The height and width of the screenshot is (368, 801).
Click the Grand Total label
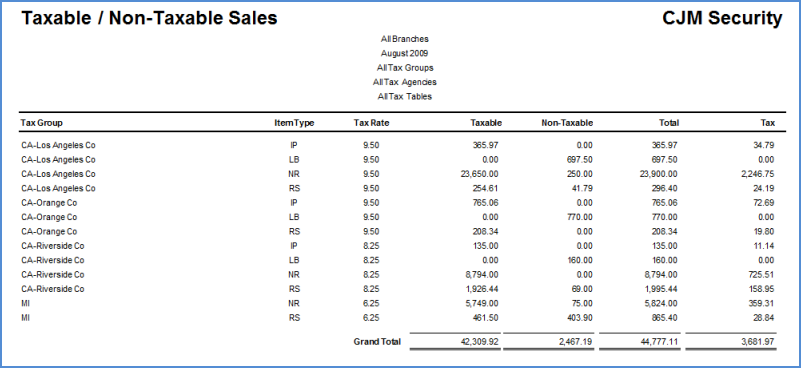click(377, 342)
